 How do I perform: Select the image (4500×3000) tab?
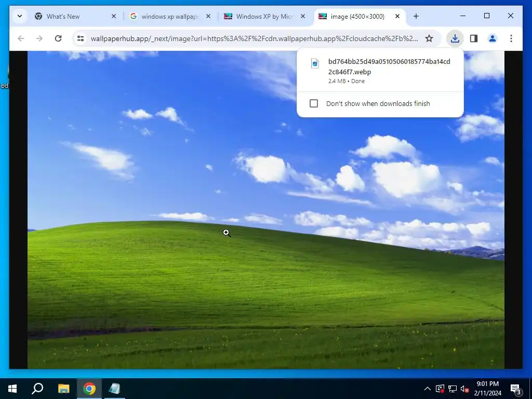point(360,16)
